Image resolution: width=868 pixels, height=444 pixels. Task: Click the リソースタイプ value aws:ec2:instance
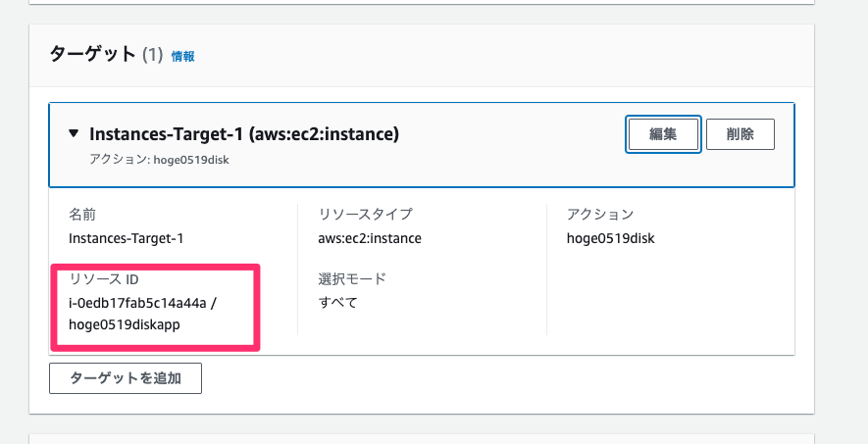370,238
